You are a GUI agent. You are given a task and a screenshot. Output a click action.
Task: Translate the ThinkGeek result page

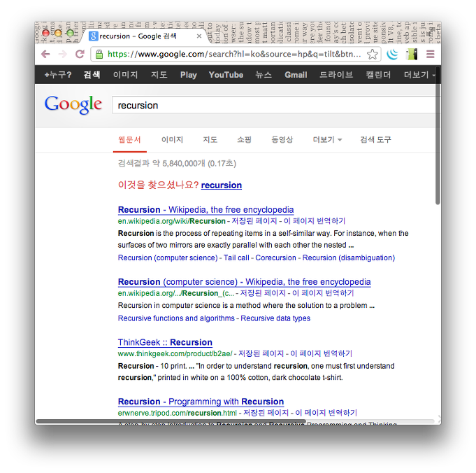tap(322, 353)
